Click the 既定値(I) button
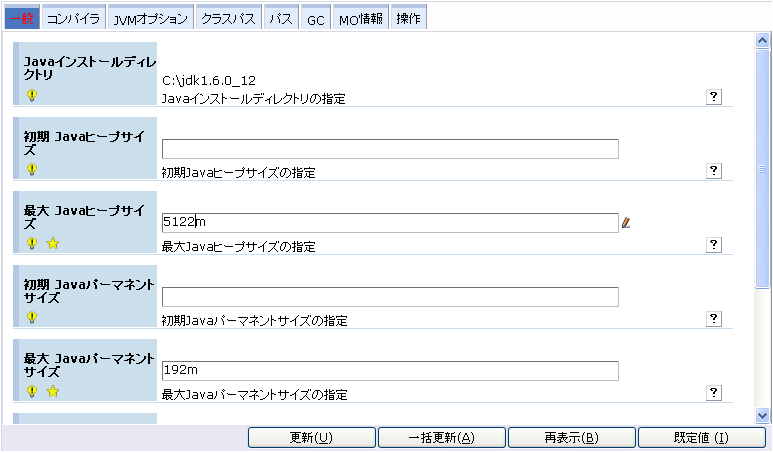This screenshot has height=453, width=773. [700, 438]
